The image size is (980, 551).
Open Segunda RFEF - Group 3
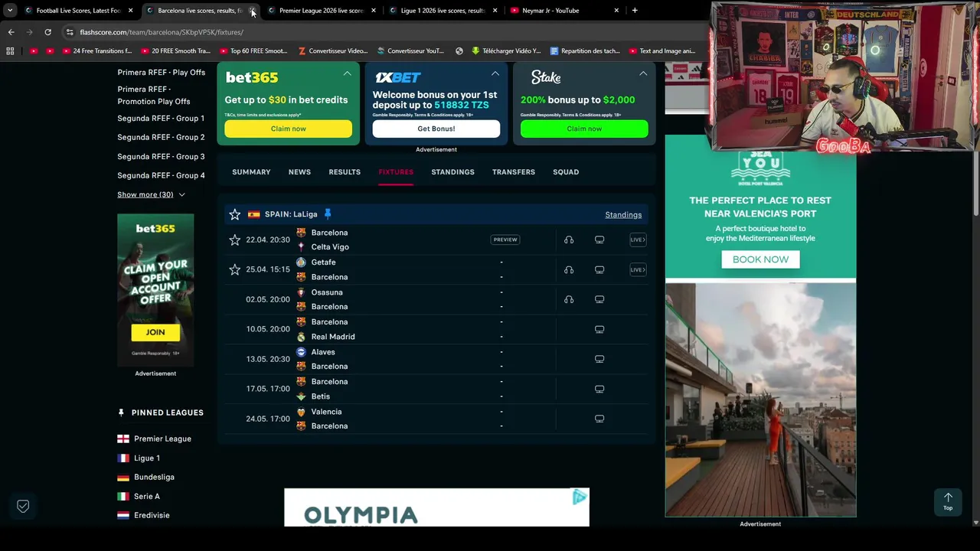click(x=161, y=156)
